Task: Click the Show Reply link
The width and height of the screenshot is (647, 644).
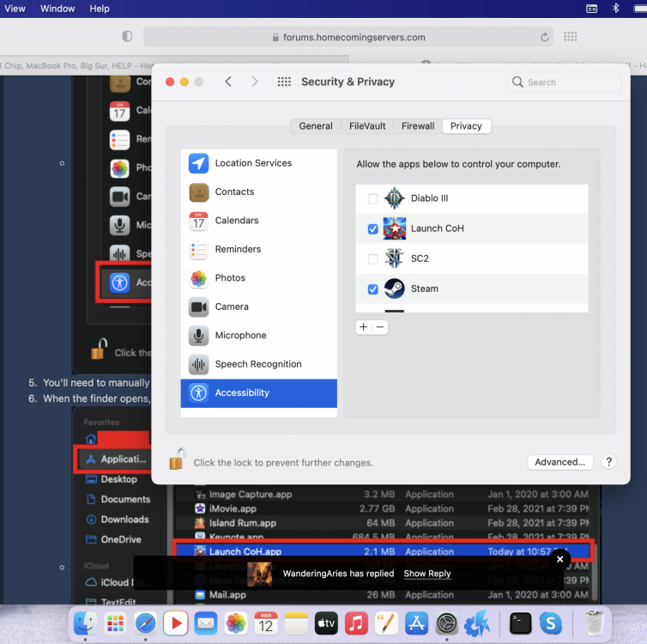Action: click(x=426, y=574)
